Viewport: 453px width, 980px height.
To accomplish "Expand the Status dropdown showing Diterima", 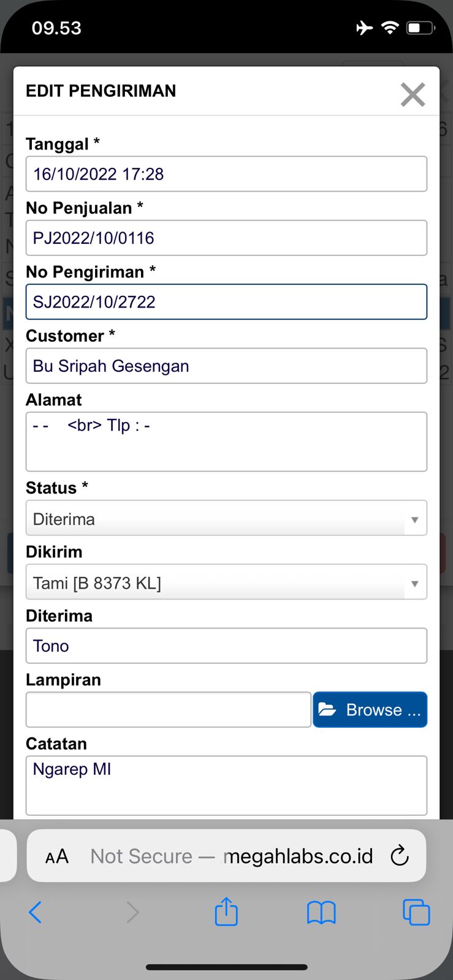I will click(x=226, y=518).
